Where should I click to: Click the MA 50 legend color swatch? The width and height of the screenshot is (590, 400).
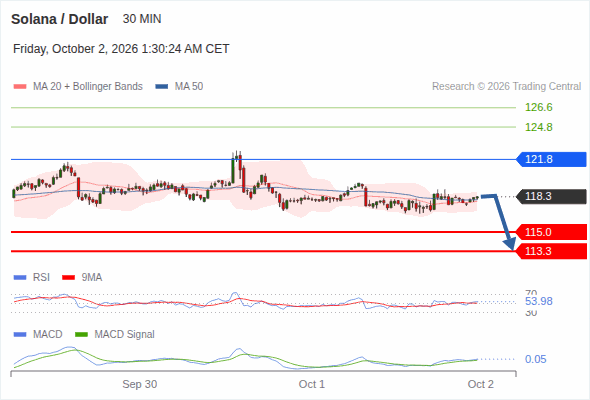point(162,87)
